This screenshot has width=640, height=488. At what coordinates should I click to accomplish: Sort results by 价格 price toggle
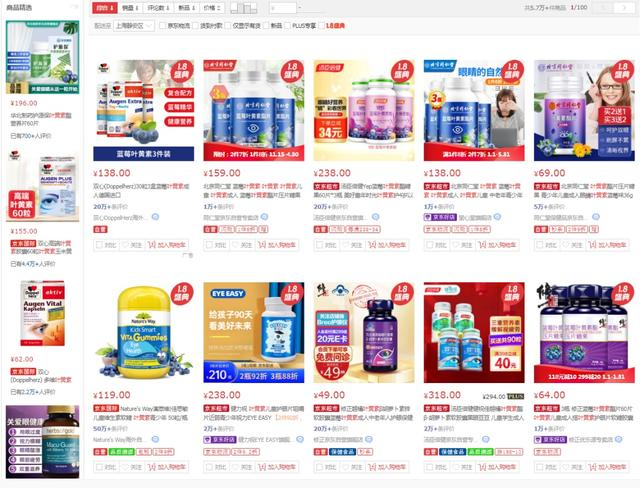[212, 8]
